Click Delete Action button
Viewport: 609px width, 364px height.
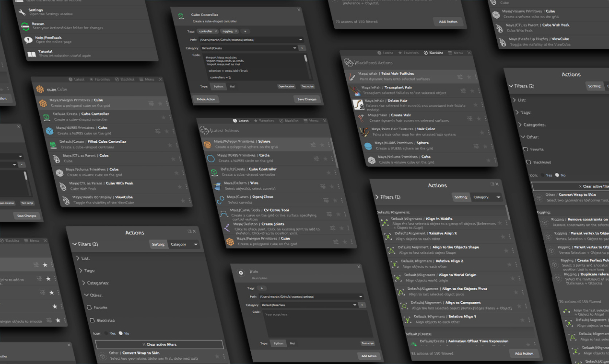click(x=206, y=99)
